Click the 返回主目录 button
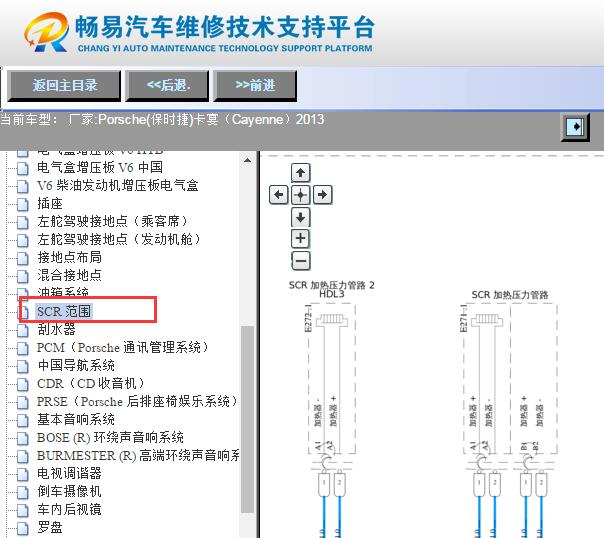 pyautogui.click(x=64, y=85)
